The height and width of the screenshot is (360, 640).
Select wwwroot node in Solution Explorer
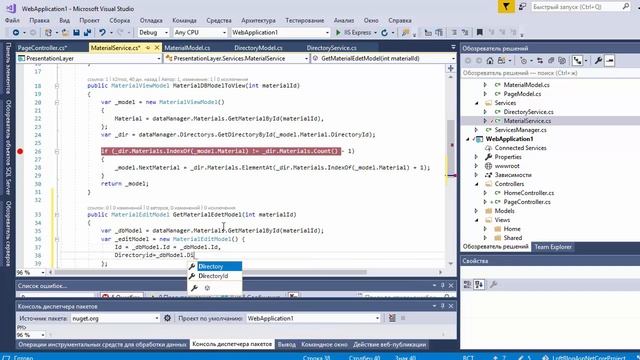point(507,166)
